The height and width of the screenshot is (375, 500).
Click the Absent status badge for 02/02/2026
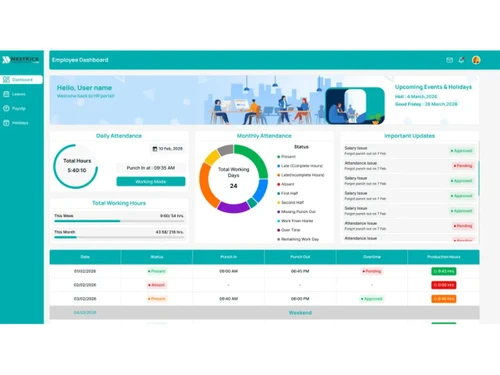(157, 285)
